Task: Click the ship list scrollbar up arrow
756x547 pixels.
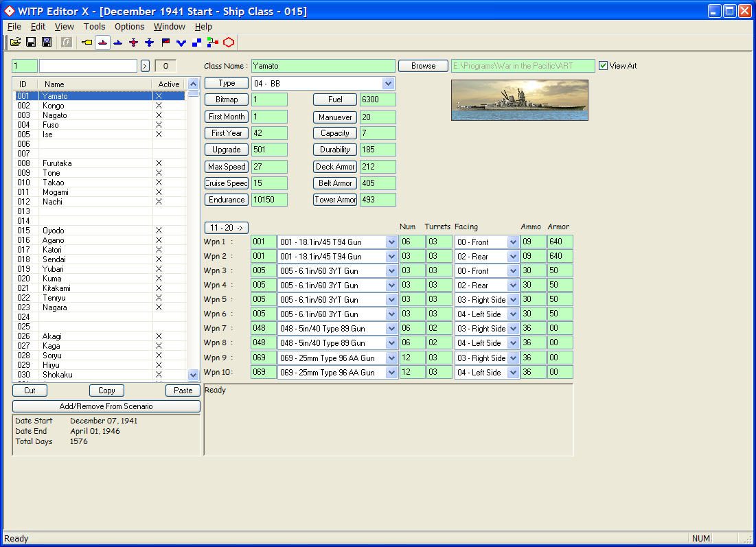Action: (194, 84)
